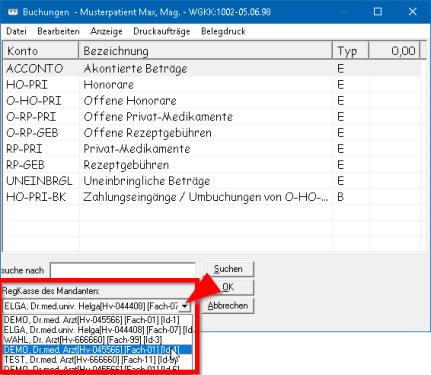Select the HO-PRI account row
Viewport: 431px width, 375px height.
212,85
